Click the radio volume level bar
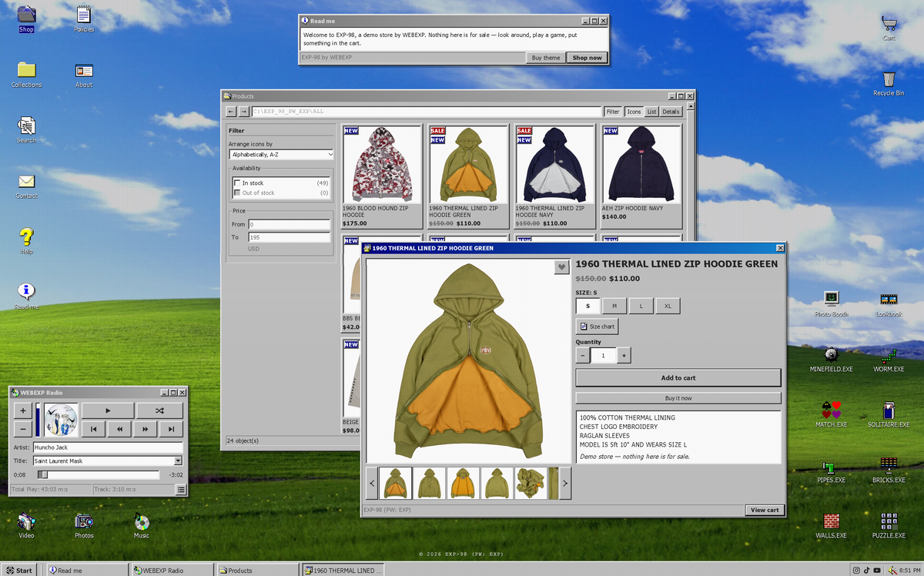The image size is (924, 576). (38, 419)
